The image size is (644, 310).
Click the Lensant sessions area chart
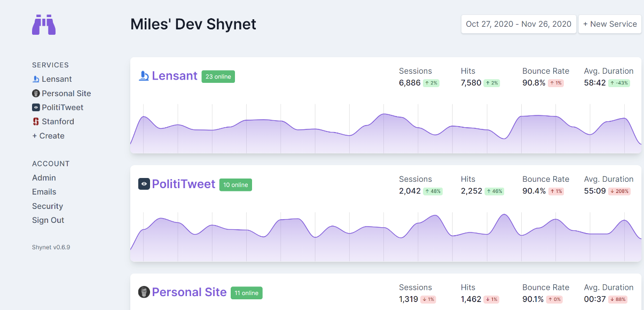tap(384, 134)
